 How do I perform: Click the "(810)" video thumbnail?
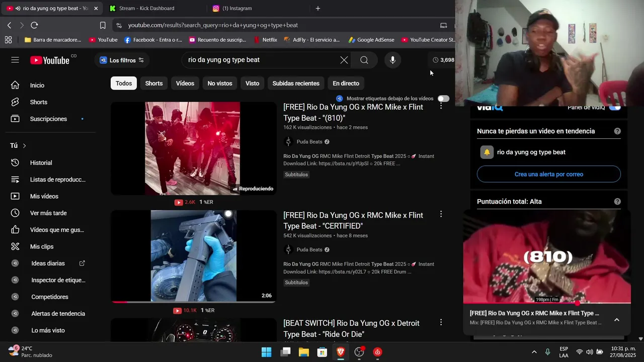click(x=194, y=148)
